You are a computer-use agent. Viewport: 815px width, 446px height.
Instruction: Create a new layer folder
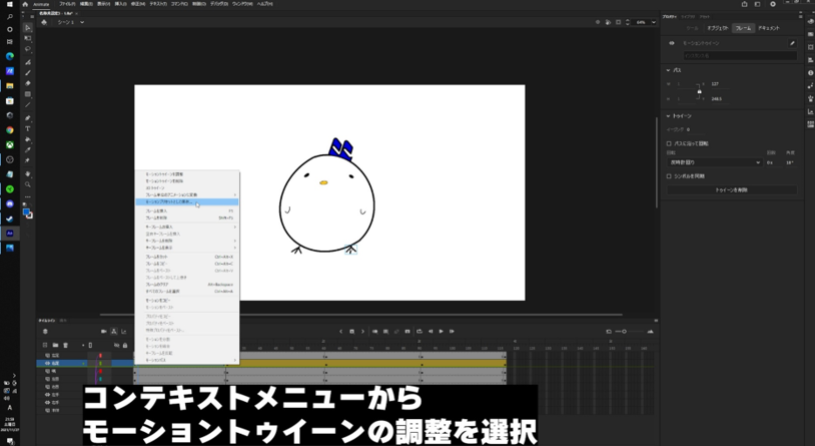coord(55,345)
